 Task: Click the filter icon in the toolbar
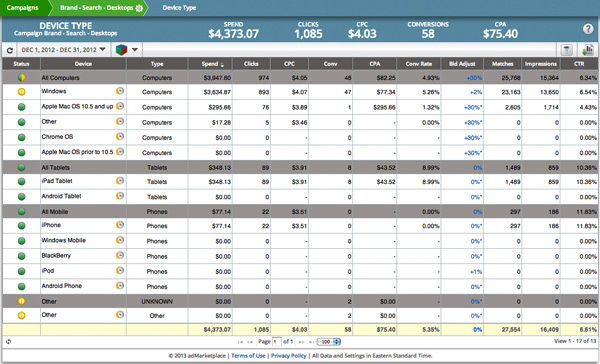pyautogui.click(x=566, y=50)
